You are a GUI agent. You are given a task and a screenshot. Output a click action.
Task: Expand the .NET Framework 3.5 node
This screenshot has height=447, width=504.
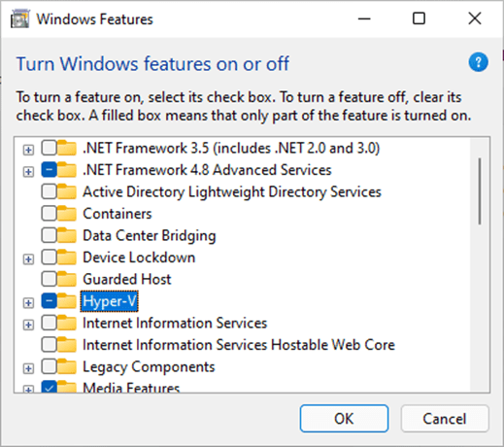[x=28, y=150]
